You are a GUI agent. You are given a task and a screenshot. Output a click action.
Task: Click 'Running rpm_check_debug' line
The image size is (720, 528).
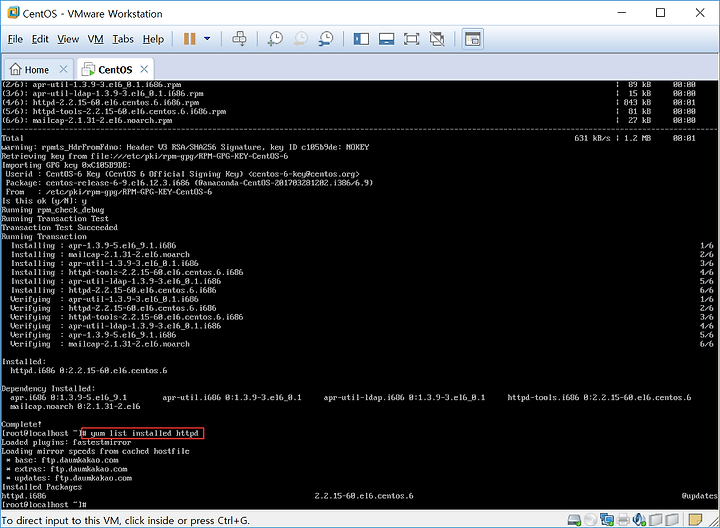pyautogui.click(x=53, y=210)
